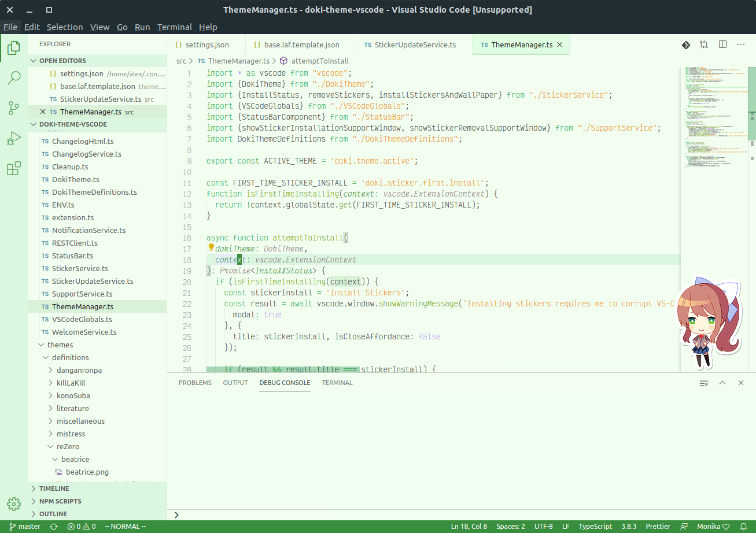
Task: Switch to the settings.json tab
Action: pos(206,45)
